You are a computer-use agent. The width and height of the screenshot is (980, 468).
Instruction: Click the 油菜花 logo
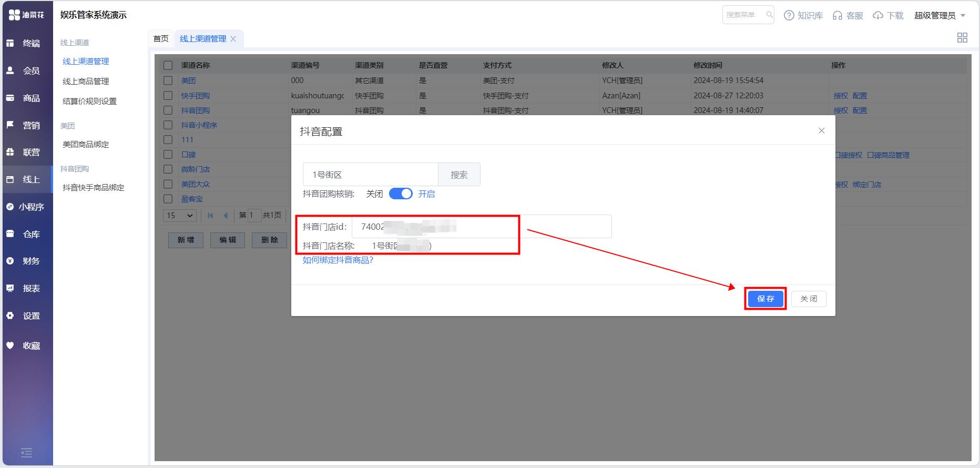tap(26, 15)
